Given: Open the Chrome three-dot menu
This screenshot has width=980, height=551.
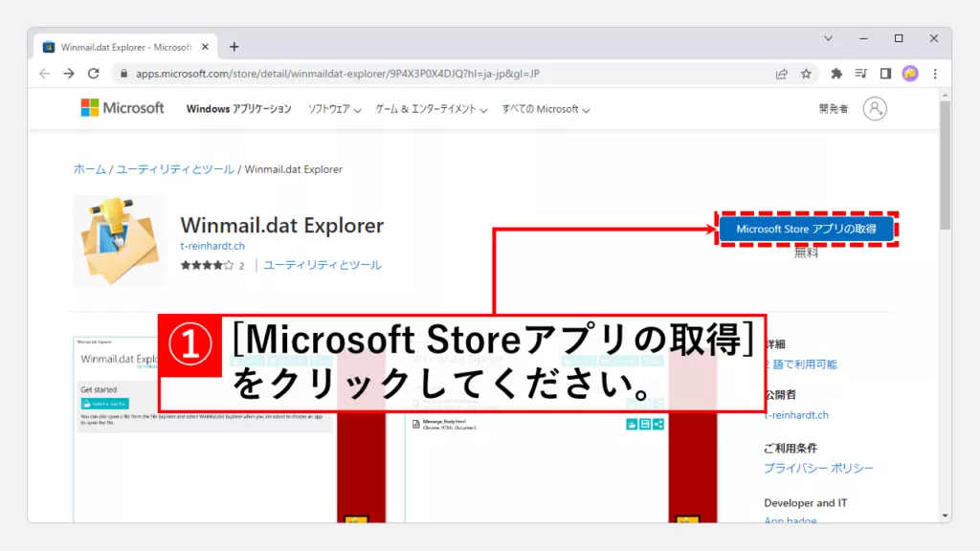Looking at the screenshot, I should pyautogui.click(x=935, y=74).
